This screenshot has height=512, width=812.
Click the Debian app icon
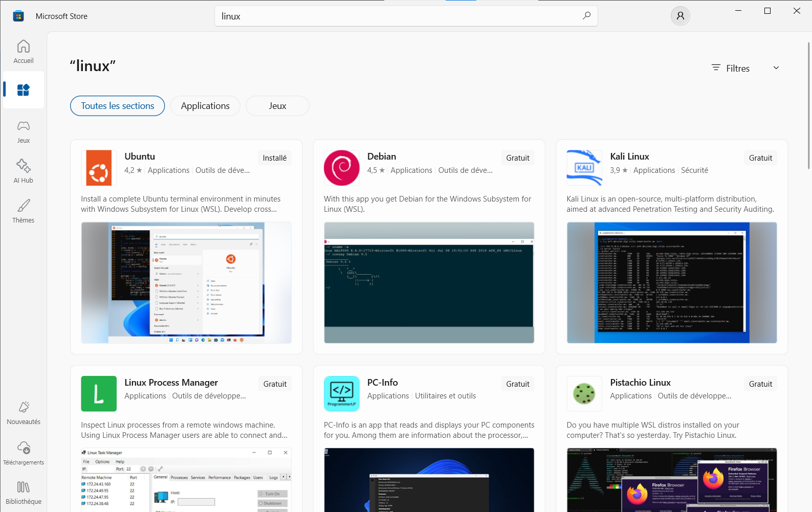(342, 168)
